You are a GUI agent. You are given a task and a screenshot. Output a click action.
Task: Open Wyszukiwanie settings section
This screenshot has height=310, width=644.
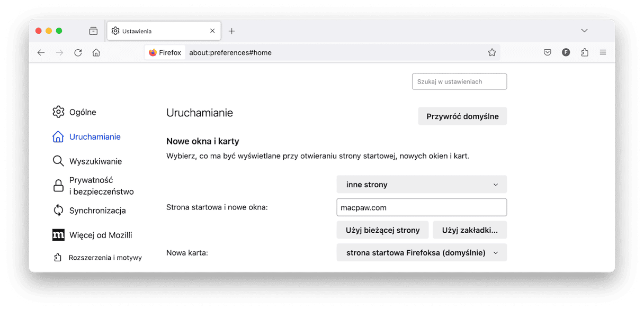[95, 161]
